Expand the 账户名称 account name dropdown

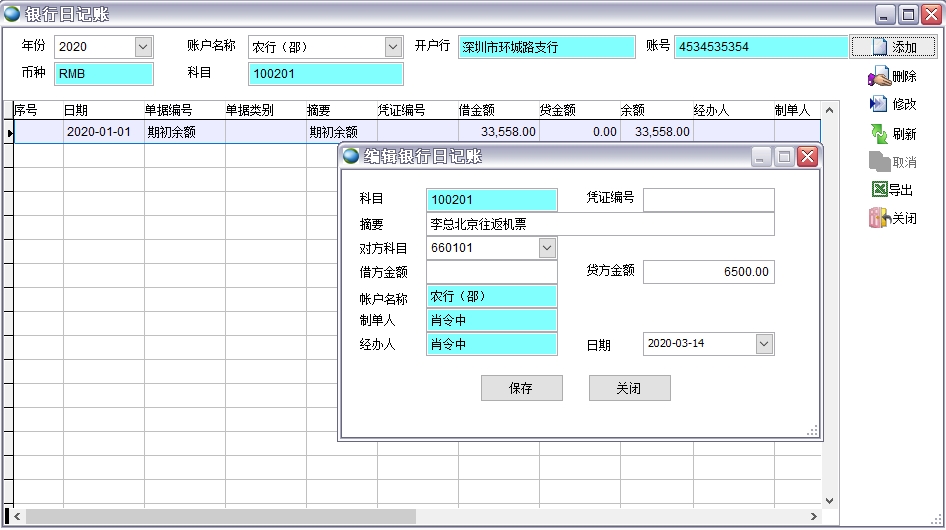(393, 47)
